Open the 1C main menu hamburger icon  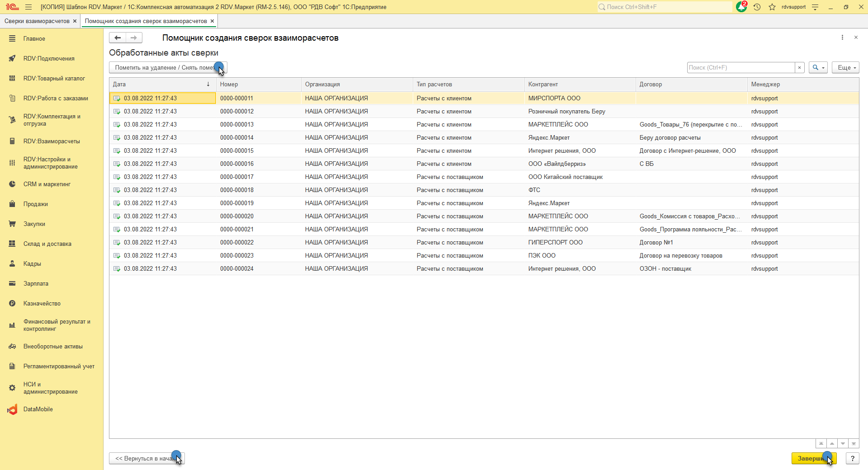click(x=28, y=7)
